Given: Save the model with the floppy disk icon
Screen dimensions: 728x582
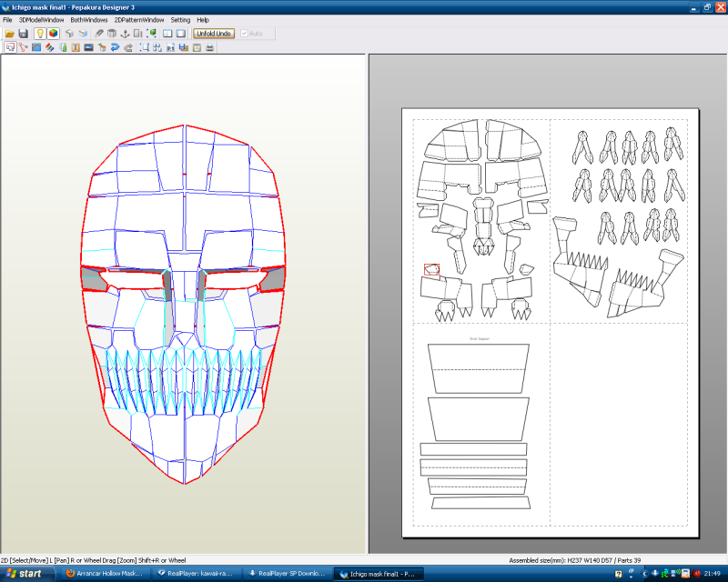Looking at the screenshot, I should (24, 34).
